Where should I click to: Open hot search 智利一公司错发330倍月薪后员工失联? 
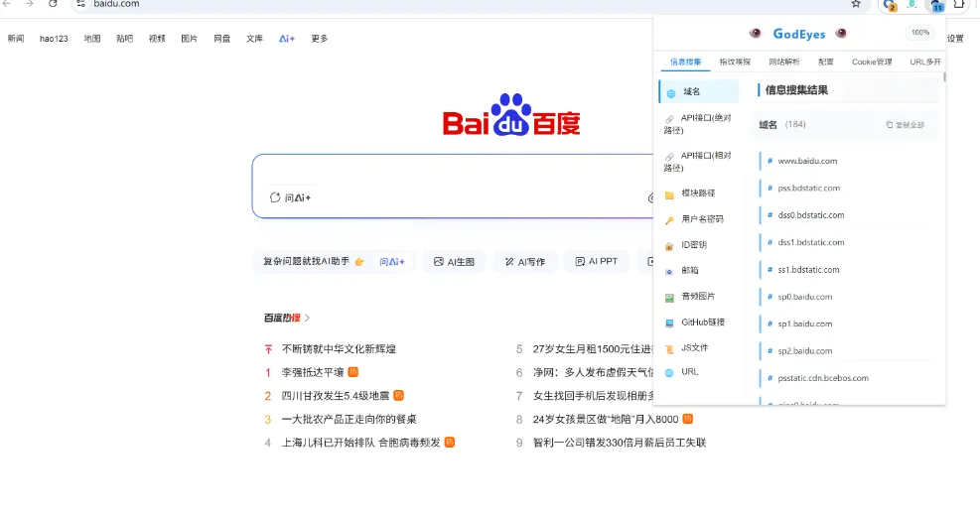point(620,443)
